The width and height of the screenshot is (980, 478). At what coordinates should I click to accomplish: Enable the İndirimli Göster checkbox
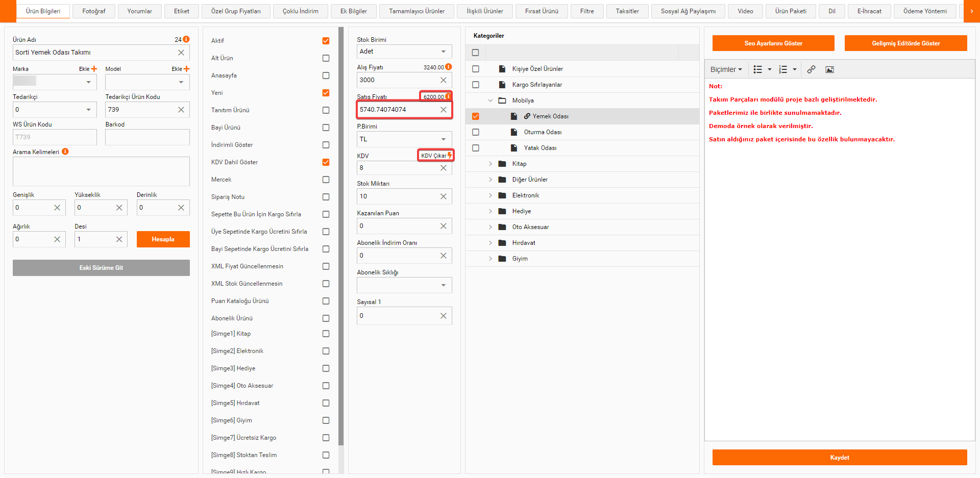pyautogui.click(x=326, y=145)
